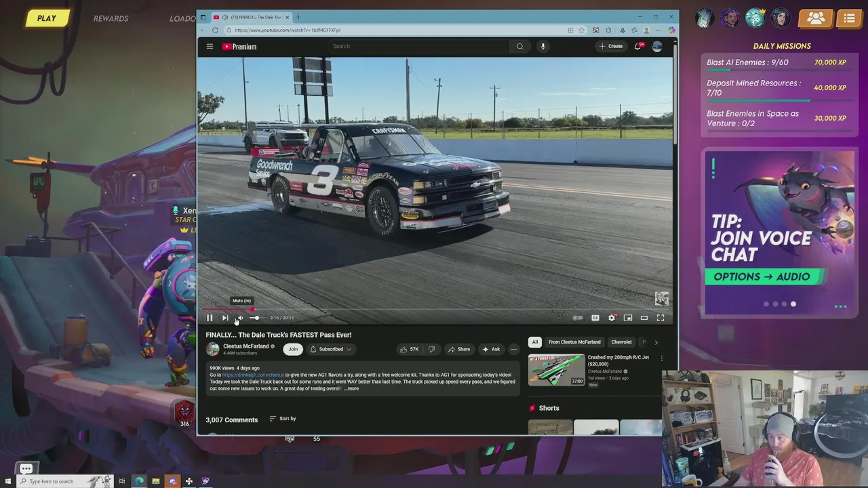Image resolution: width=868 pixels, height=488 pixels.
Task: Open the browser three-dot settings menu
Action: coord(658,30)
